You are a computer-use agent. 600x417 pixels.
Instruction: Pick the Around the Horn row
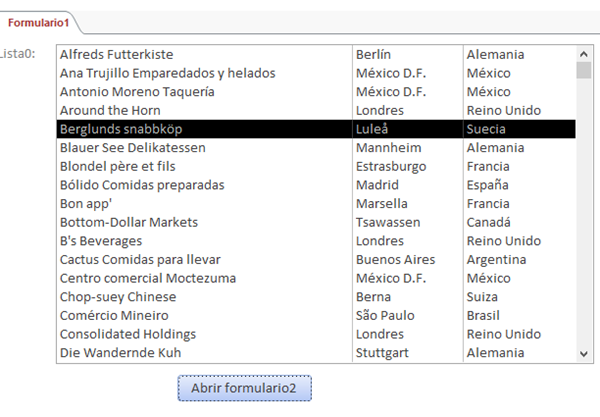[104, 110]
